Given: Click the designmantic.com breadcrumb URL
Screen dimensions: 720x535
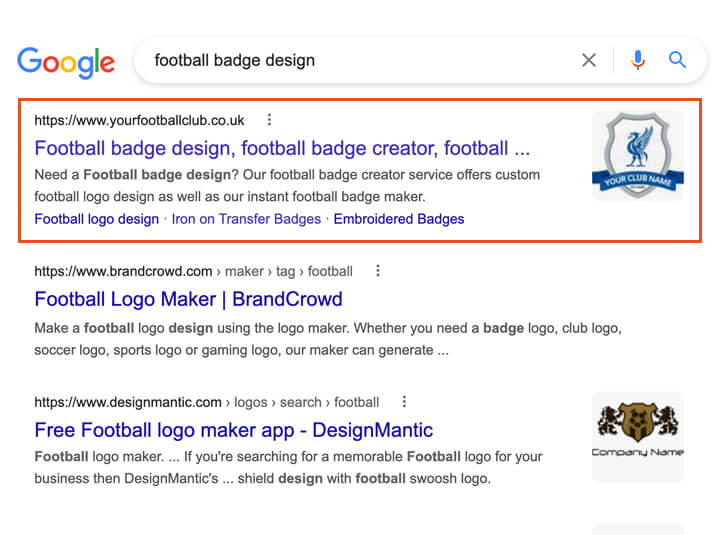Looking at the screenshot, I should pyautogui.click(x=207, y=402).
